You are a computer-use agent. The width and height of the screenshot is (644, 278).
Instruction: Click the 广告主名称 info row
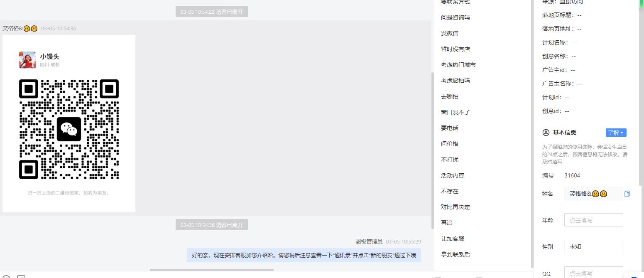562,84
